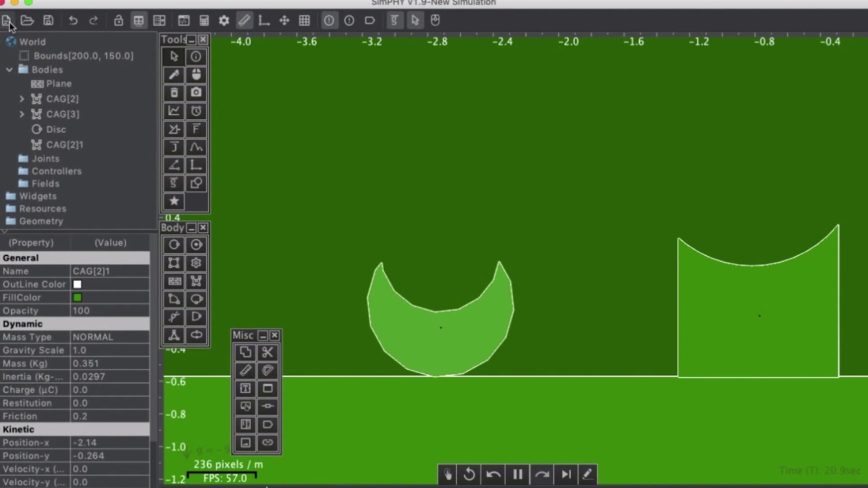The height and width of the screenshot is (488, 868).
Task: Choose the protractor tool in Misc
Action: 267,370
